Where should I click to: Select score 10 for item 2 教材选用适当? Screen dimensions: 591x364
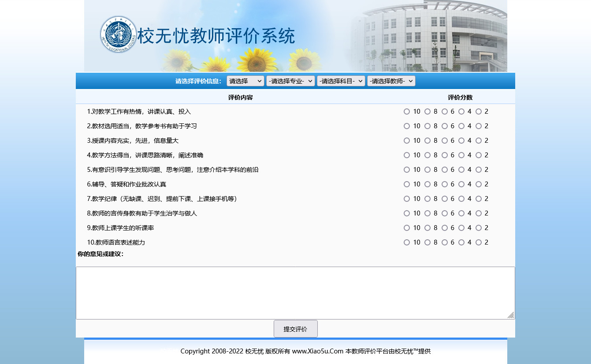407,126
